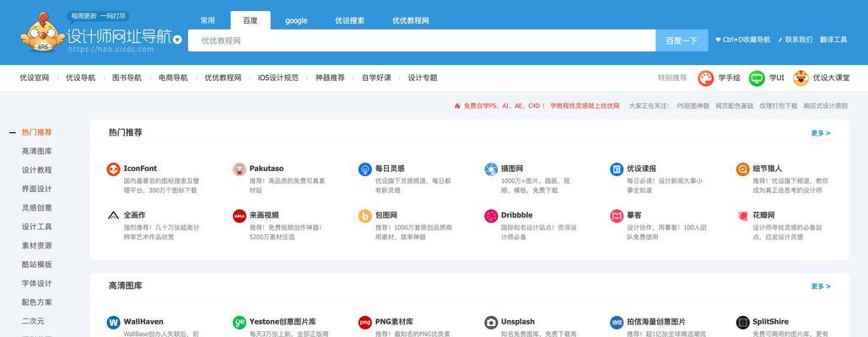Click the chicken mascot logo
The image size is (868, 337).
coord(43,33)
